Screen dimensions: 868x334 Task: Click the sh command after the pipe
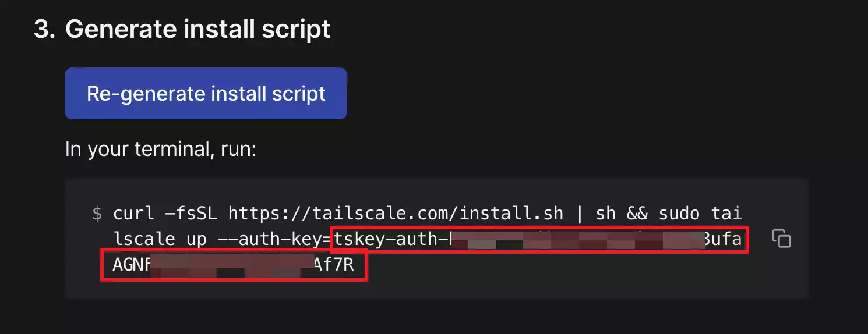pos(606,213)
